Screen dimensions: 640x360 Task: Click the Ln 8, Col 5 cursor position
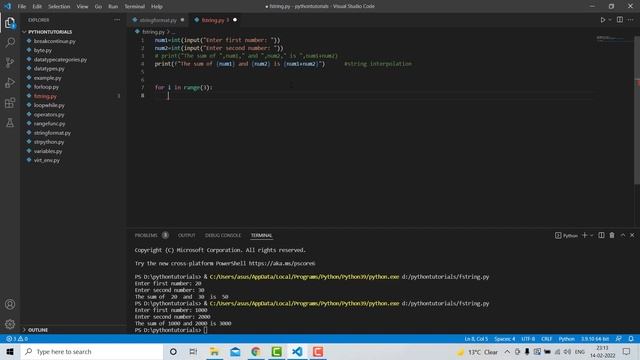pyautogui.click(x=476, y=339)
